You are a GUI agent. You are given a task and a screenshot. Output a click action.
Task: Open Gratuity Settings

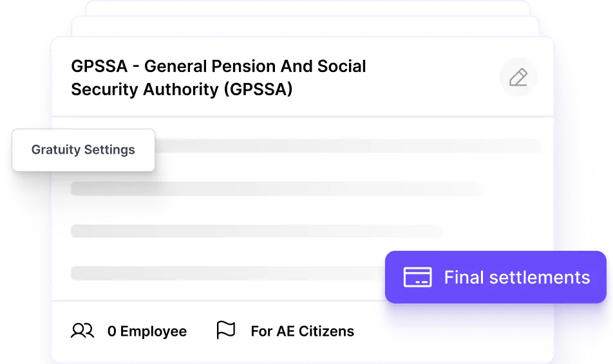[x=83, y=150]
